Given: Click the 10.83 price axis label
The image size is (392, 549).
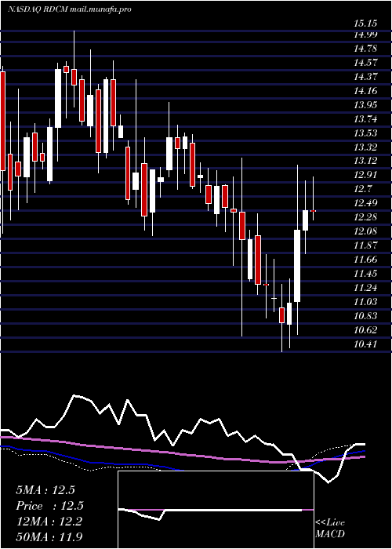Looking at the screenshot, I should point(365,316).
